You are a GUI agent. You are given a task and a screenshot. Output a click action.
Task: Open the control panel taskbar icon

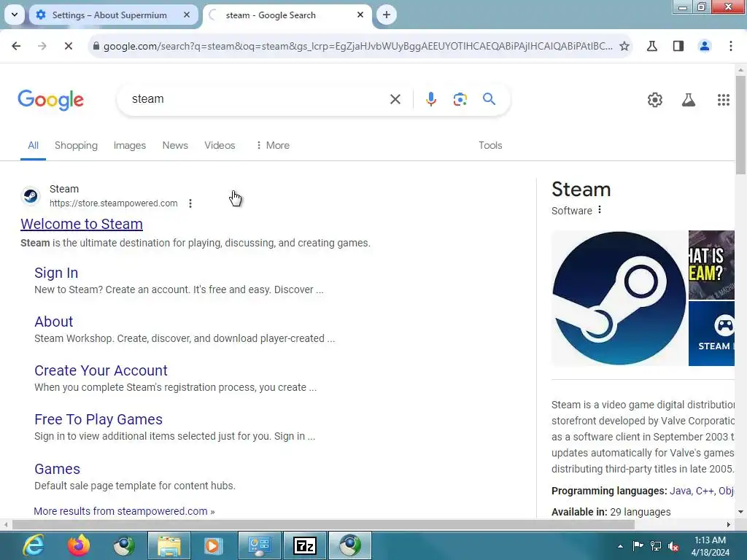click(259, 545)
